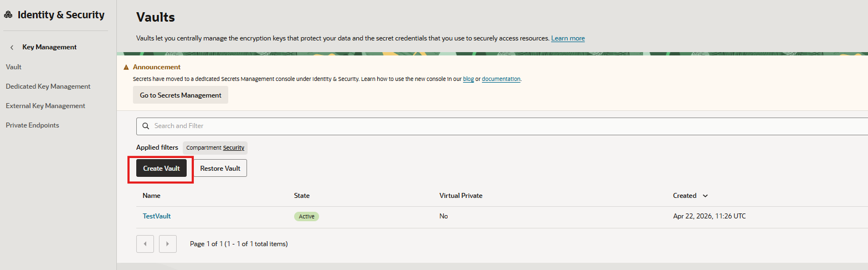Image resolution: width=868 pixels, height=270 pixels.
Task: Click the Announcement warning triangle icon
Action: [x=126, y=67]
